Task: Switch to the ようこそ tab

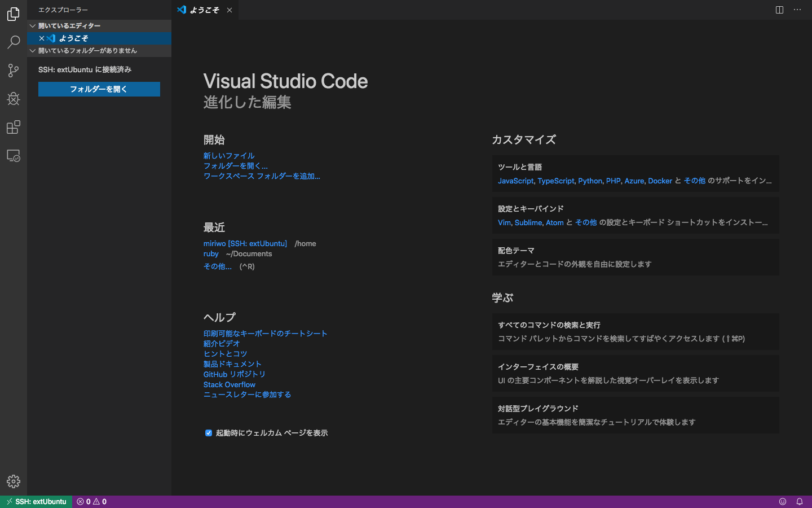Action: point(203,10)
